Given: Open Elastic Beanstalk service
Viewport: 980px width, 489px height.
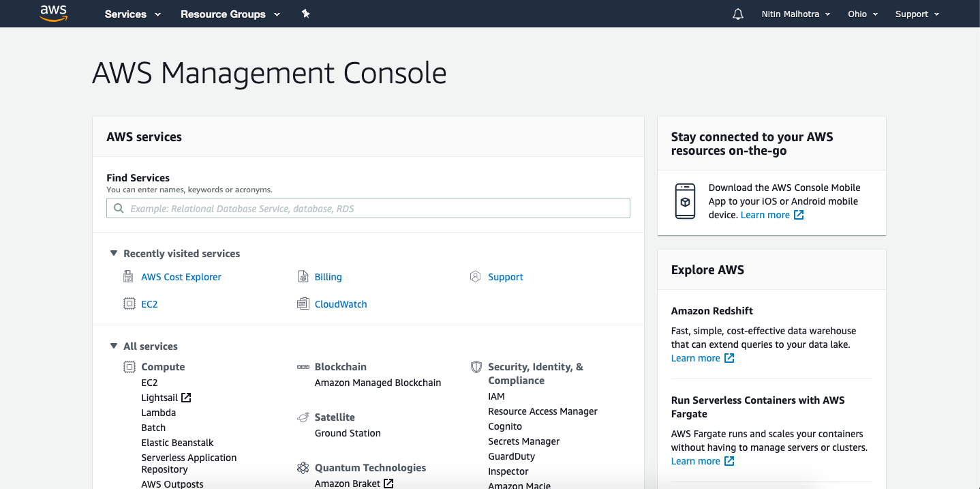Looking at the screenshot, I should pyautogui.click(x=177, y=443).
